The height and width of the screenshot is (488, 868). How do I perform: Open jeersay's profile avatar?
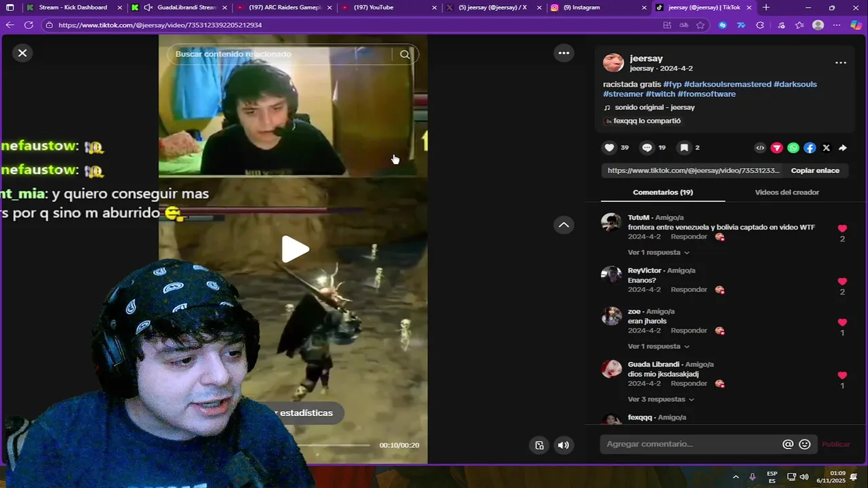coord(613,63)
